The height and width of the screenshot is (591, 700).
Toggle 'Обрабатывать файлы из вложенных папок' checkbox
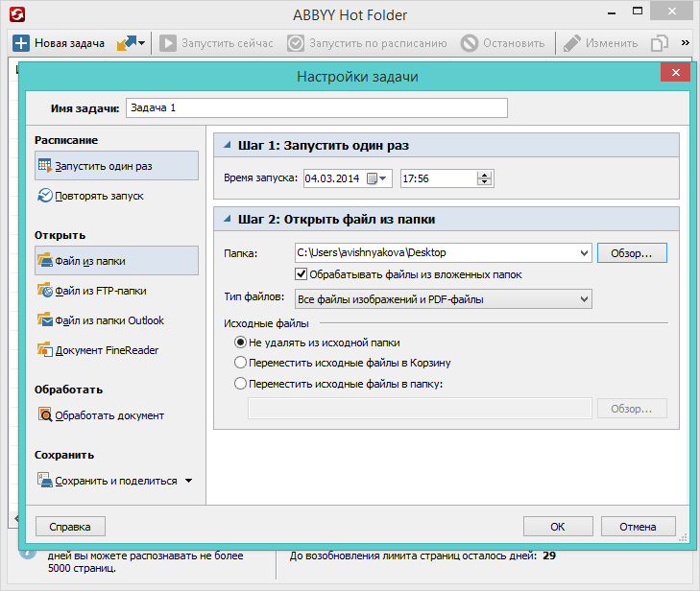(301, 273)
